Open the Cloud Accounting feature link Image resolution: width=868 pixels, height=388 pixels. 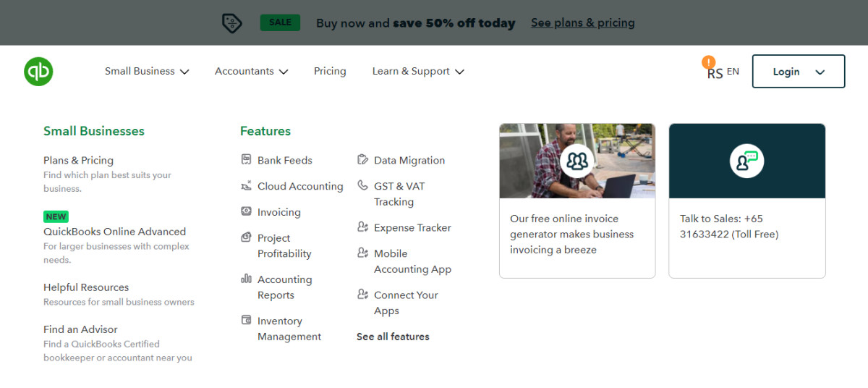pyautogui.click(x=300, y=186)
